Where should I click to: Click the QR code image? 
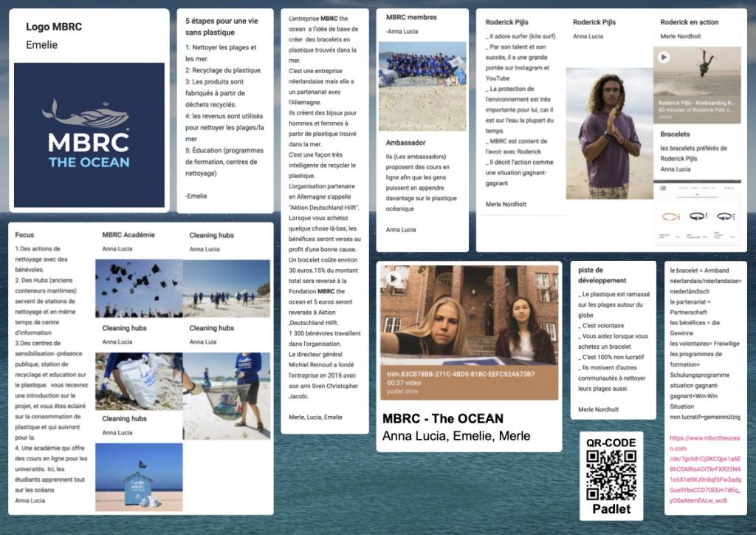pyautogui.click(x=611, y=475)
